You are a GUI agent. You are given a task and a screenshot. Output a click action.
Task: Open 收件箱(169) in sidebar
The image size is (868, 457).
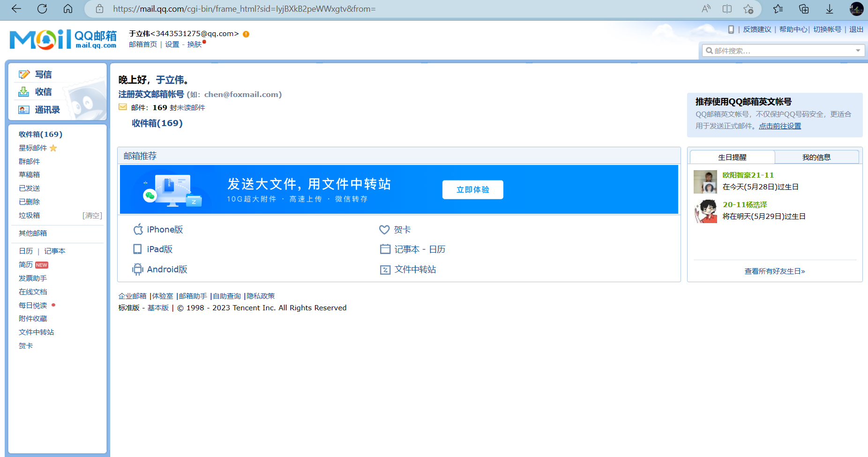pyautogui.click(x=40, y=135)
